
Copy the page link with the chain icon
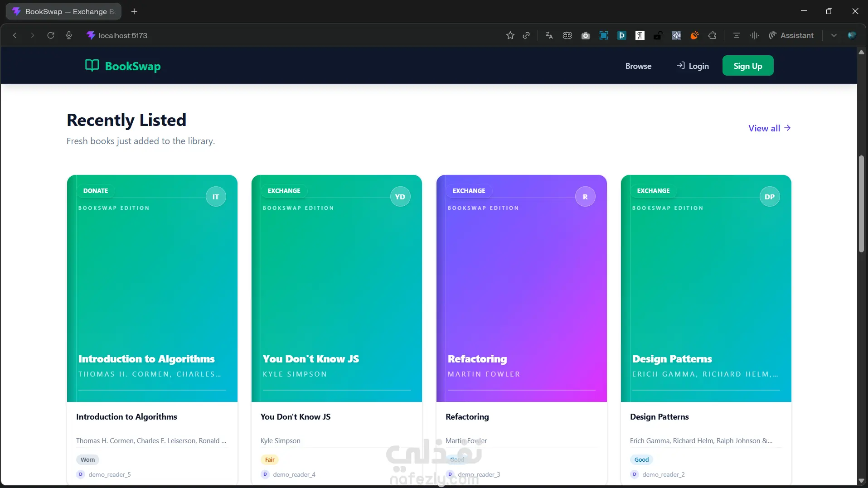click(526, 35)
